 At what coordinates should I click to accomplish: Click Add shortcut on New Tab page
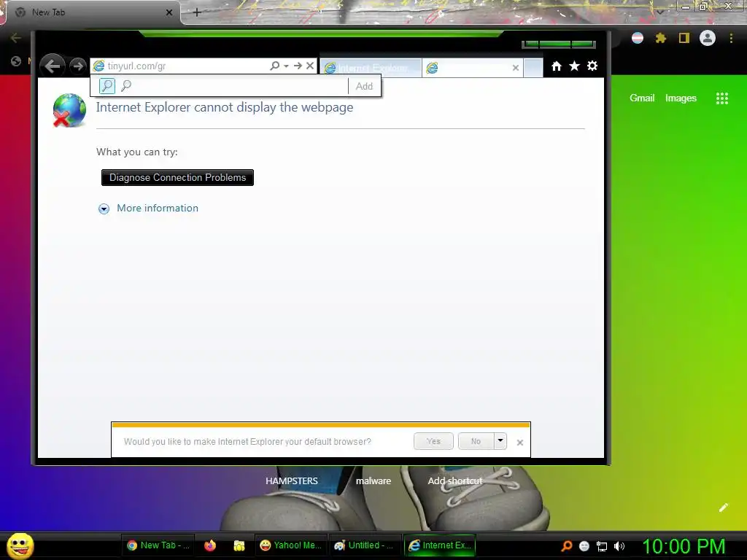pos(455,481)
